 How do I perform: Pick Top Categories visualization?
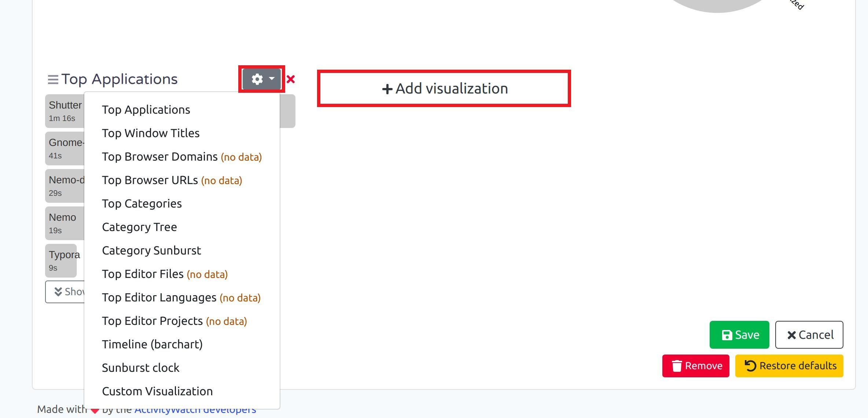[x=142, y=203]
